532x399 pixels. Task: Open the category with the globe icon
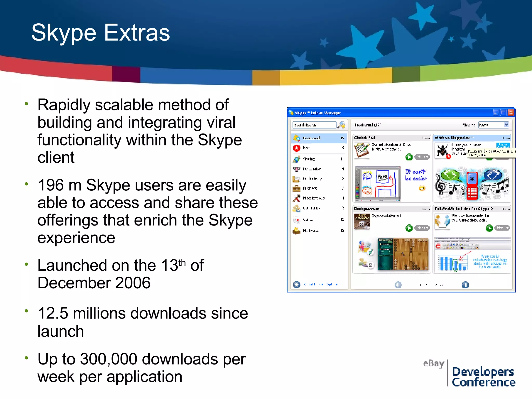[320, 159]
